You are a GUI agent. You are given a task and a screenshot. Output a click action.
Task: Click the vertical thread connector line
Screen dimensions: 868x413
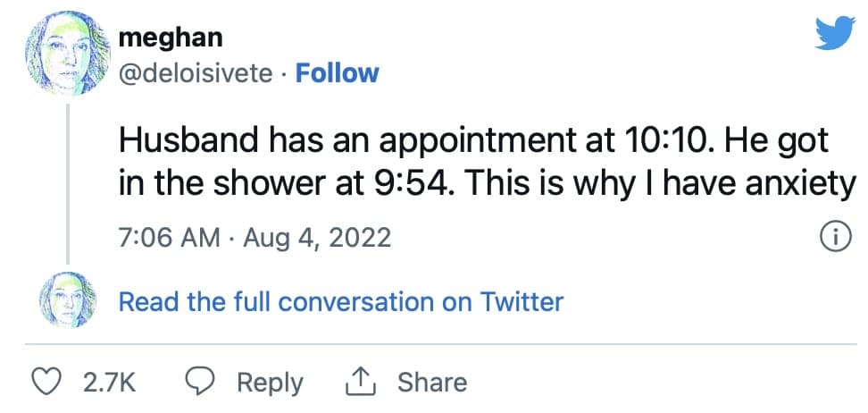68,183
